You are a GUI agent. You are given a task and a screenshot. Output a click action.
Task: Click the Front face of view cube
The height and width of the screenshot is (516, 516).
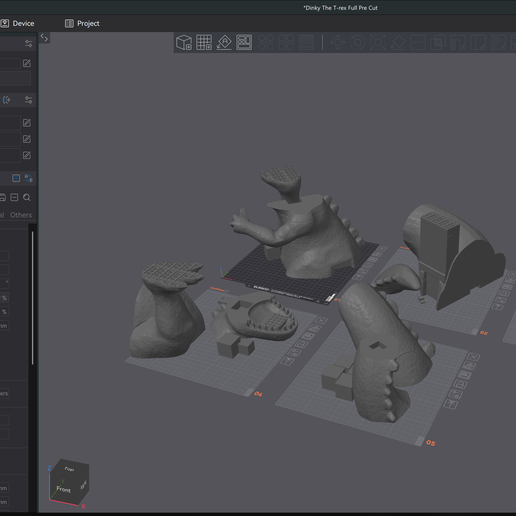[x=63, y=489]
